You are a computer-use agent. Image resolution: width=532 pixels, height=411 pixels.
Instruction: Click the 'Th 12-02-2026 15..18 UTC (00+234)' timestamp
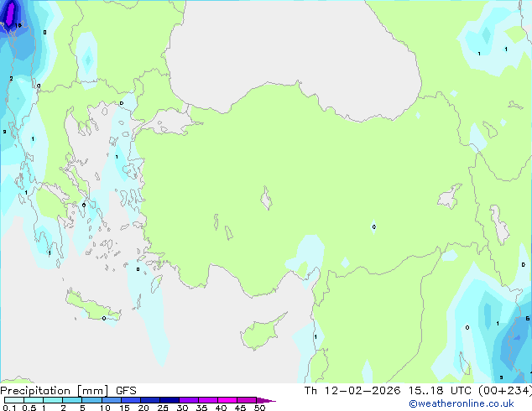[x=418, y=391]
